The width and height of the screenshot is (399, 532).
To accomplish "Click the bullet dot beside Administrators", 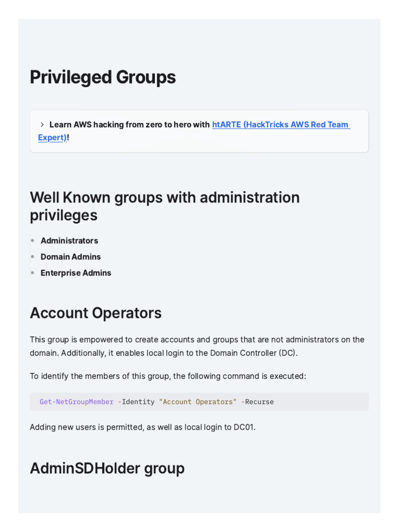I will 32,241.
